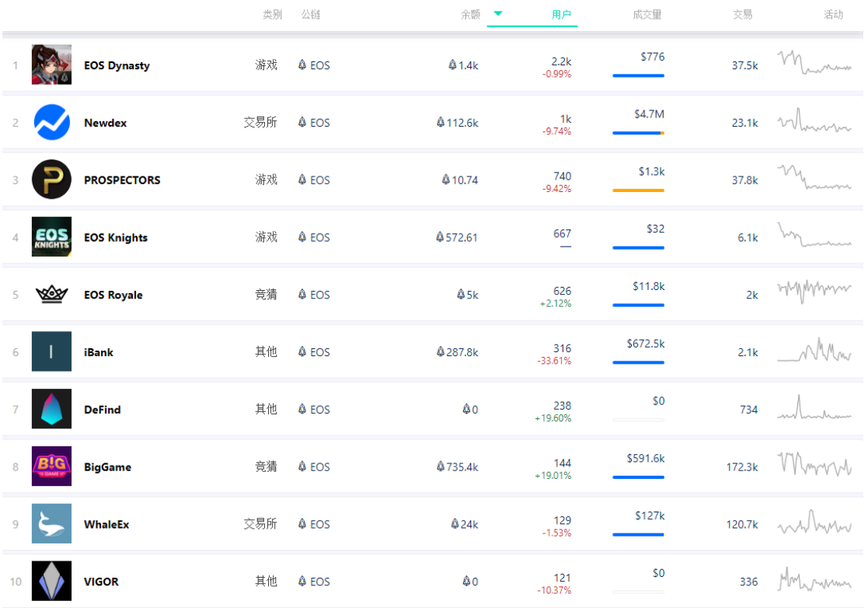Open the EOS Royale dapp name link

click(113, 295)
